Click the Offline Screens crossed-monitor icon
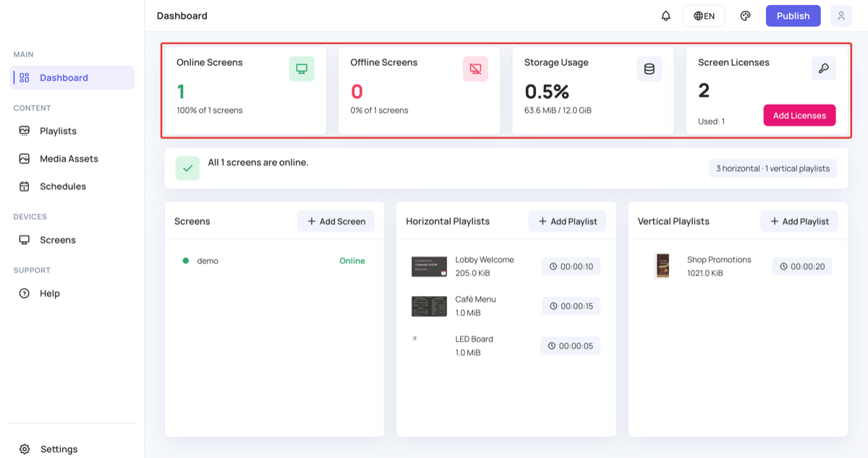 click(x=475, y=69)
